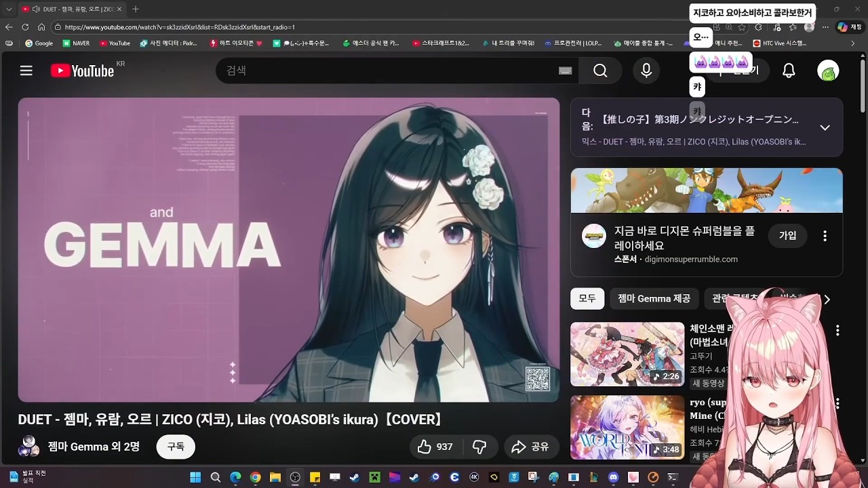Select the 모두 filter chip

587,298
